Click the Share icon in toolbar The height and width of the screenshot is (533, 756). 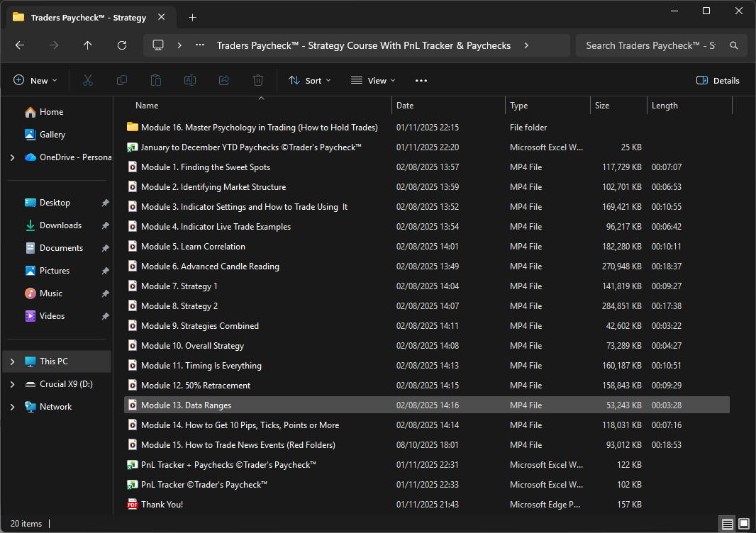(224, 80)
